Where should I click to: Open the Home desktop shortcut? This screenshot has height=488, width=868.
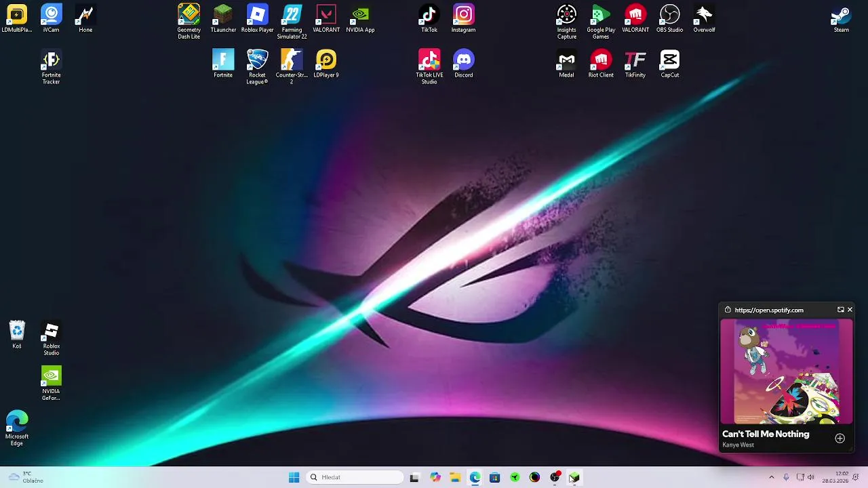point(85,18)
